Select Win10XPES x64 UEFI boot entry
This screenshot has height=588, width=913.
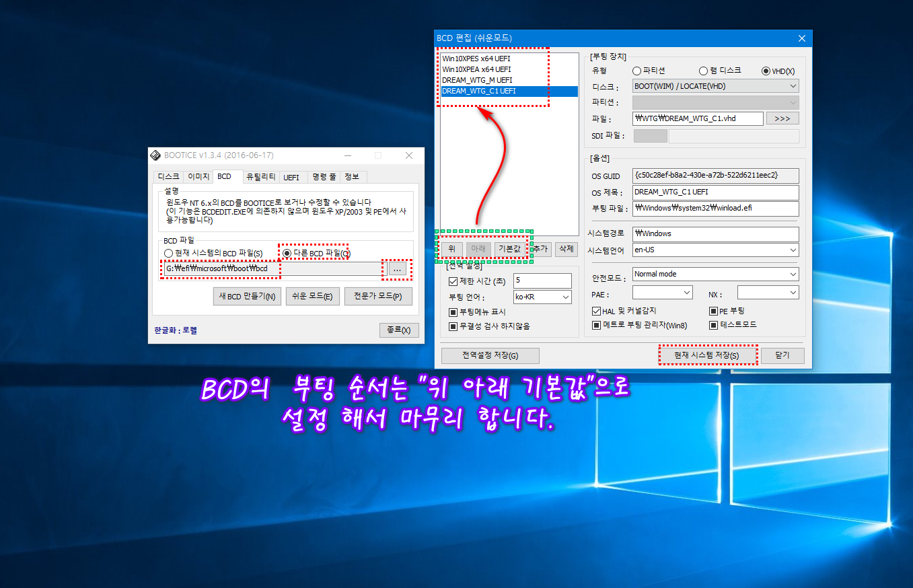pos(509,59)
